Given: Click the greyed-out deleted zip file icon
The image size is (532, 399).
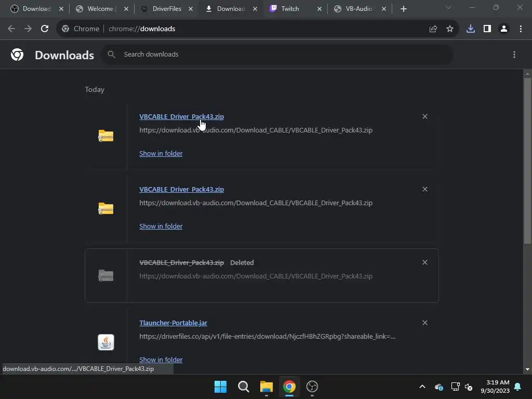Looking at the screenshot, I should [106, 275].
